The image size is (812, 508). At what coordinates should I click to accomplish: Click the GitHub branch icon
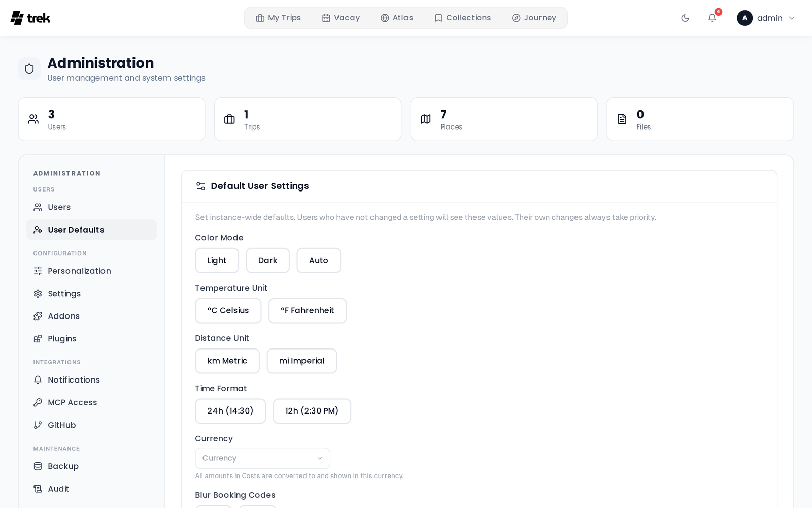point(38,425)
